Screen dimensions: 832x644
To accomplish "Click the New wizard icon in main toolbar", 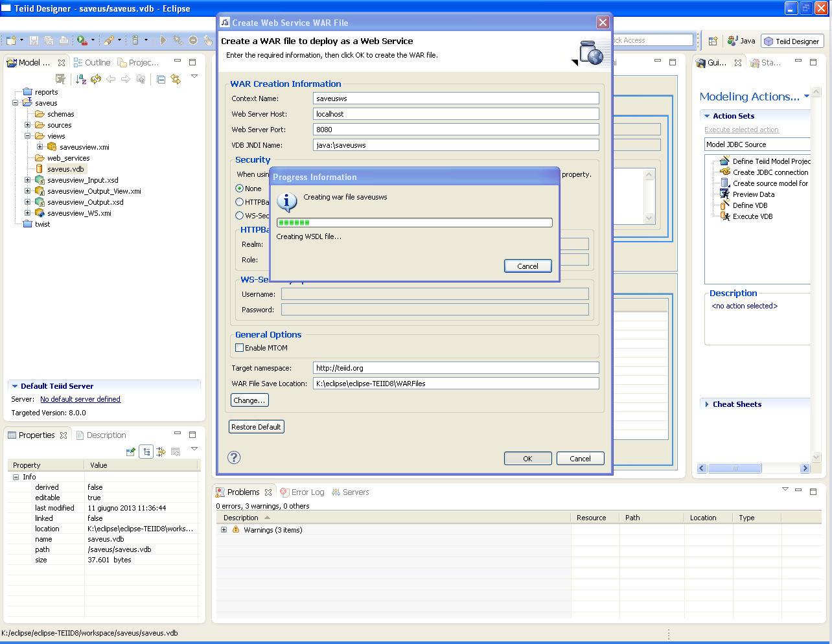I will coord(11,40).
